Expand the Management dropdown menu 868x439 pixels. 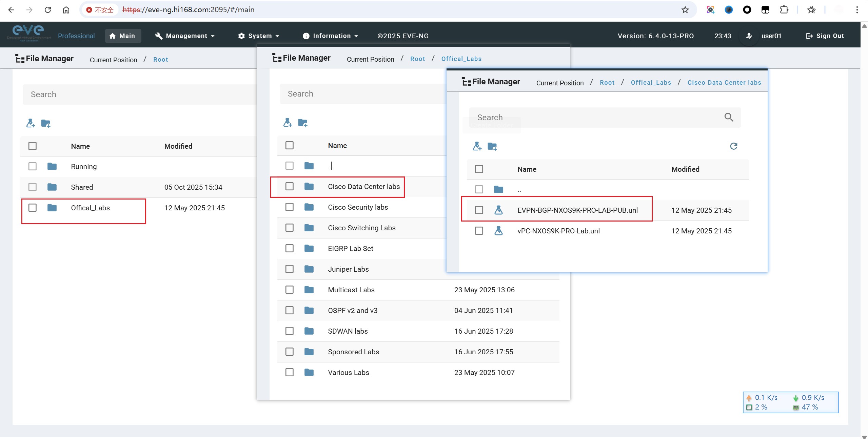coord(185,36)
